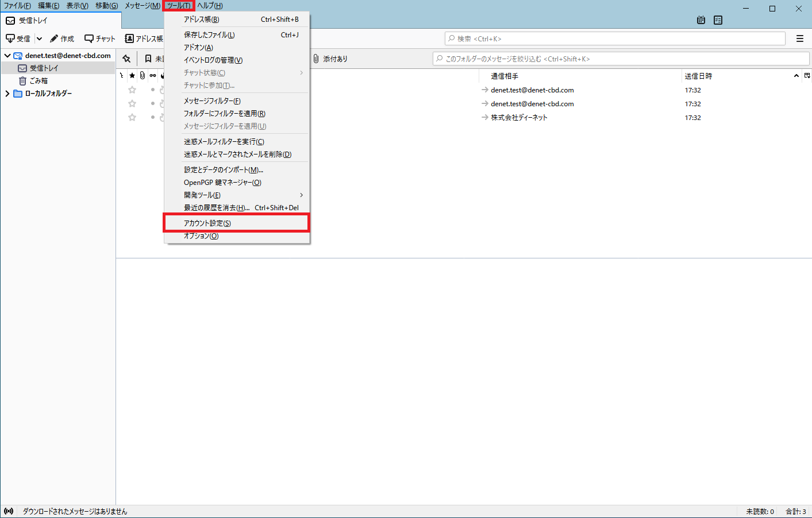Choose 迷惑メールフィルターを実行 entry

tap(237, 142)
